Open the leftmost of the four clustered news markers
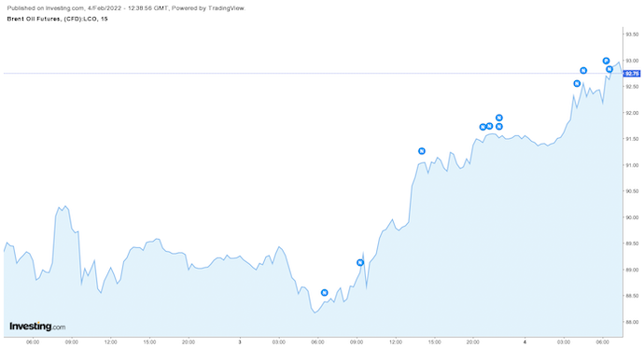 tap(483, 127)
